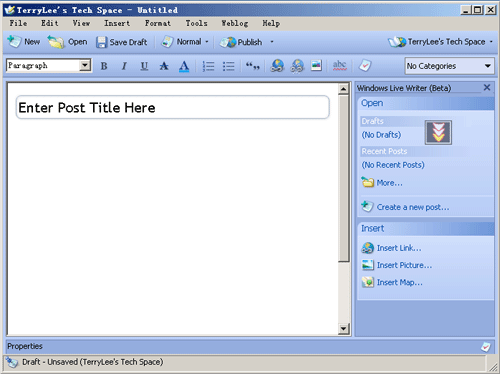This screenshot has height=374, width=500.
Task: Open the Tools menu
Action: [196, 23]
